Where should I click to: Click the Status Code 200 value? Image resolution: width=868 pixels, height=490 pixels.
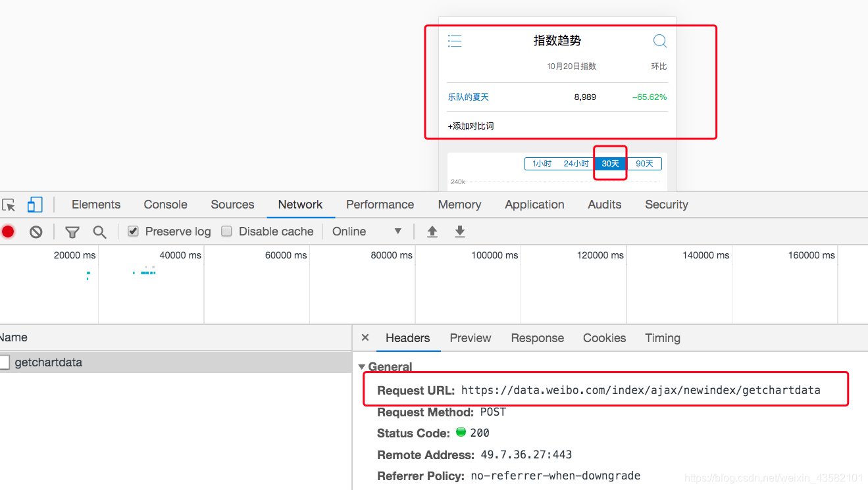479,433
